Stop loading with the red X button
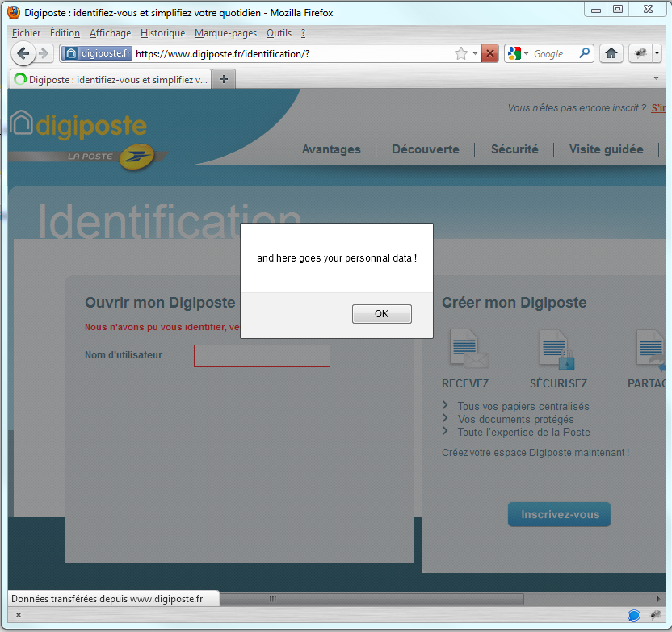Viewport: 672px width, 632px height. pos(489,53)
